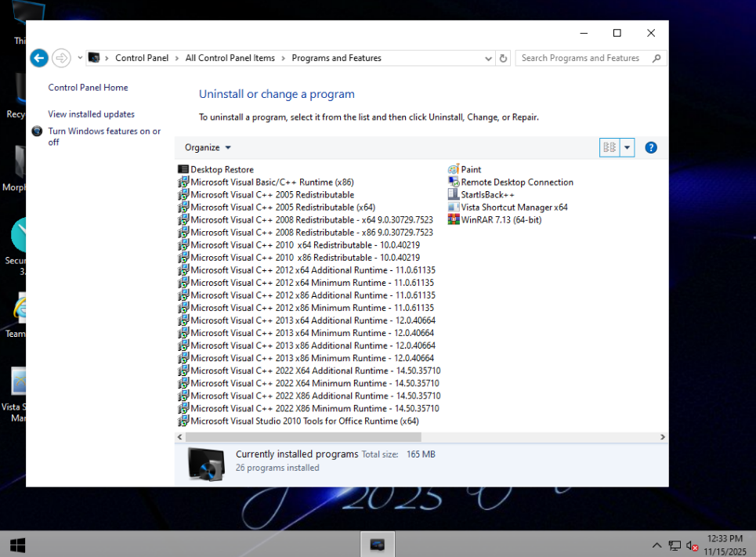Image resolution: width=756 pixels, height=557 pixels.
Task: Click the Back arrow navigation button
Action: 39,58
